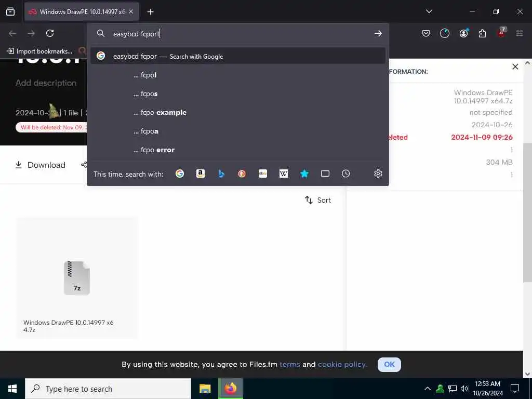Go back to previous page
Viewport: 532px width, 399px height.
pos(12,33)
